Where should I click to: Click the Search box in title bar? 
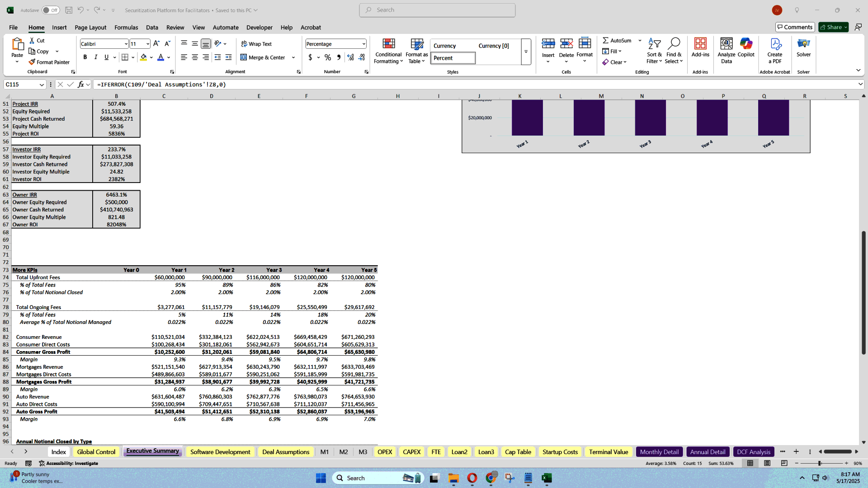[437, 10]
